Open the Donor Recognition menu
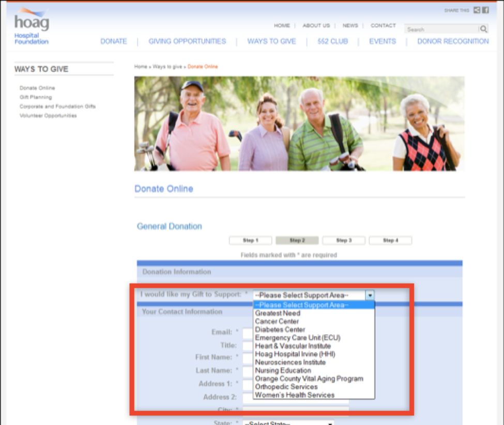This screenshot has height=425, width=504. (453, 41)
